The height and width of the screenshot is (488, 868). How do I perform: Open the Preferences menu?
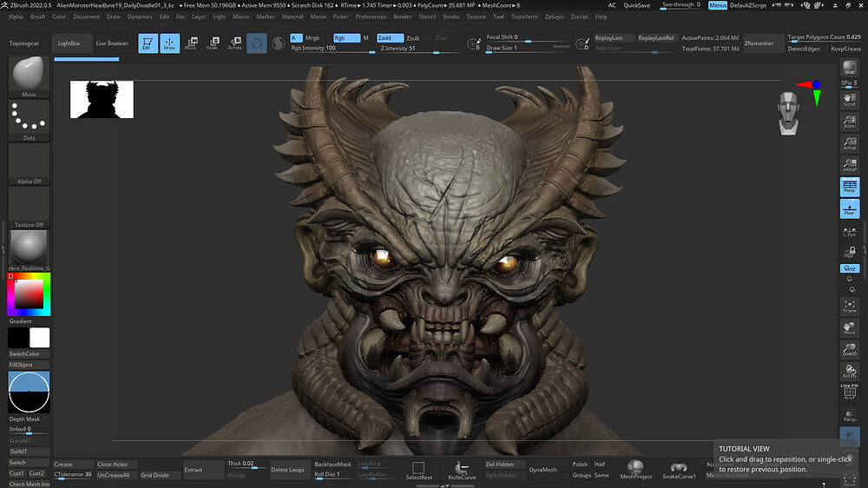pyautogui.click(x=371, y=16)
